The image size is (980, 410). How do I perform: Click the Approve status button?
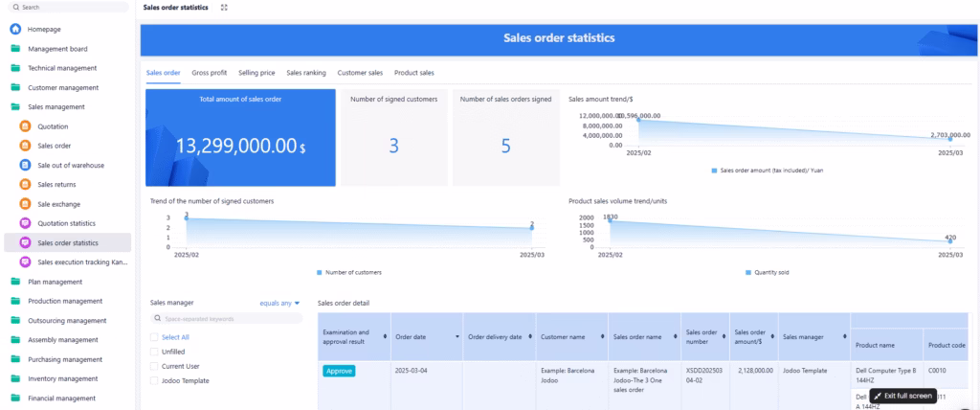[339, 371]
